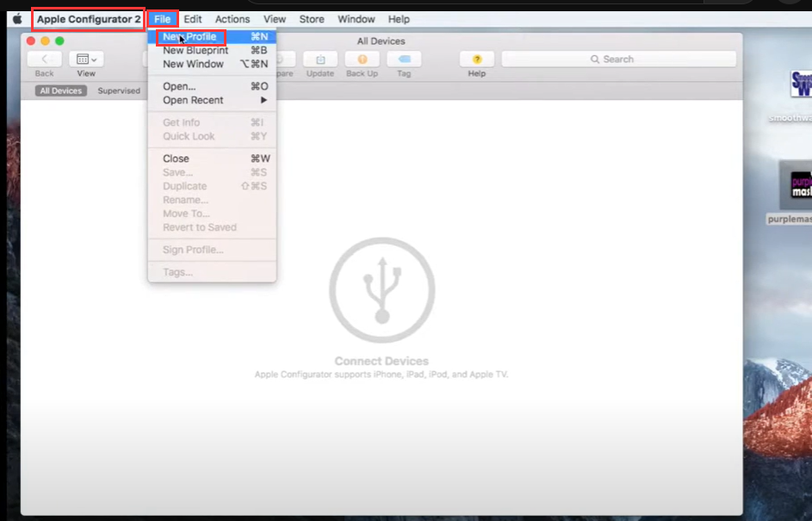Expand the Open Recent submenu
The width and height of the screenshot is (812, 521).
[212, 100]
